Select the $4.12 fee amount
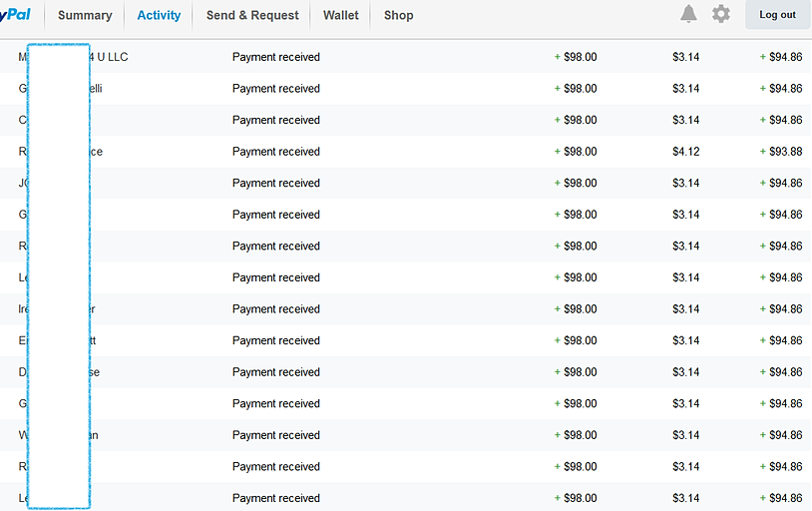This screenshot has width=812, height=511. click(686, 152)
